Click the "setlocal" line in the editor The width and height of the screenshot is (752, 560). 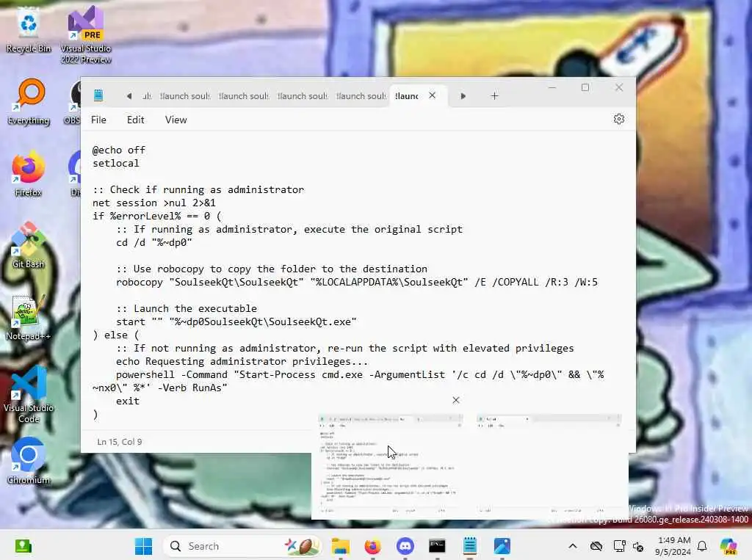116,163
